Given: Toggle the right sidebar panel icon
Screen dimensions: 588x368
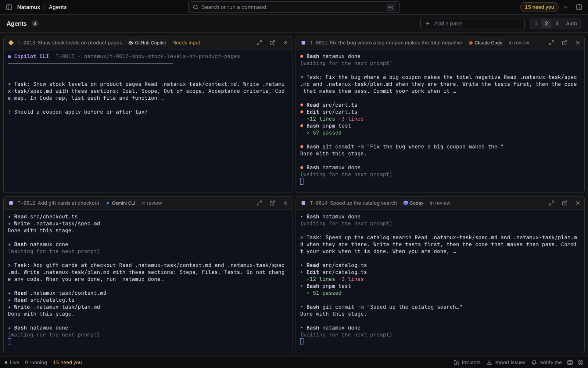Looking at the screenshot, I should tap(579, 7).
